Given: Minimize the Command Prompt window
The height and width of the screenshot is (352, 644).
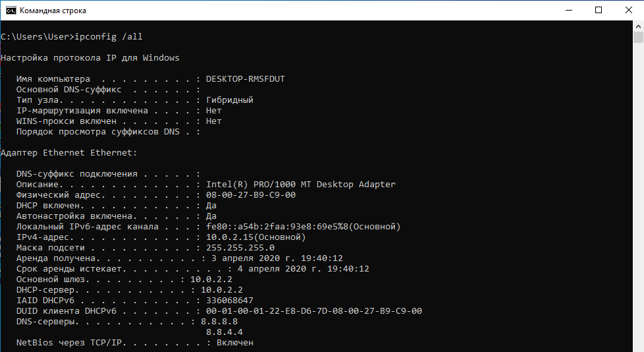Looking at the screenshot, I should point(567,11).
